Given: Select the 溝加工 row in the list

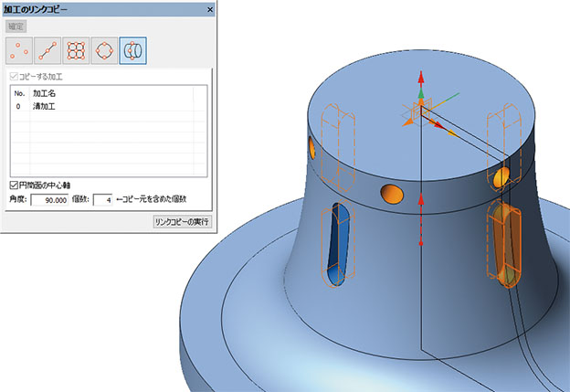Looking at the screenshot, I should 46,106.
